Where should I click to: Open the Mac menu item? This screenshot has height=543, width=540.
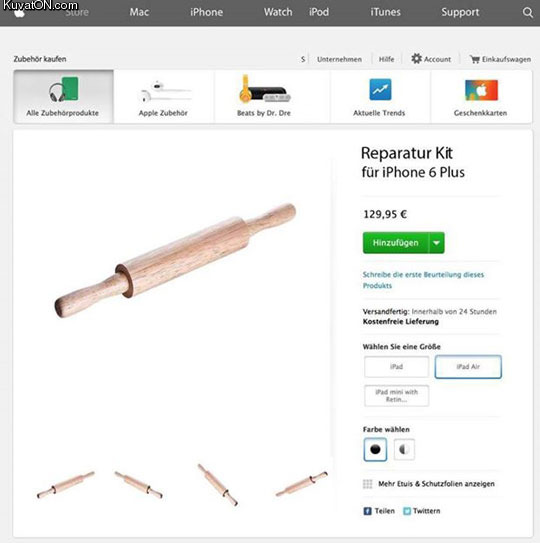point(139,12)
